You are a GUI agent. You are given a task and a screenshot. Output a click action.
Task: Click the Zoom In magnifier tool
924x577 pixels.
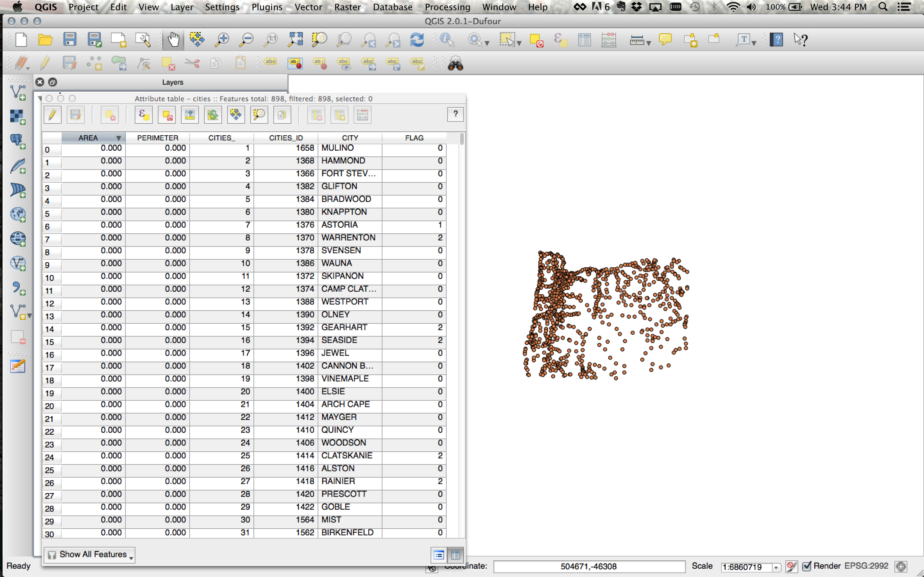222,40
